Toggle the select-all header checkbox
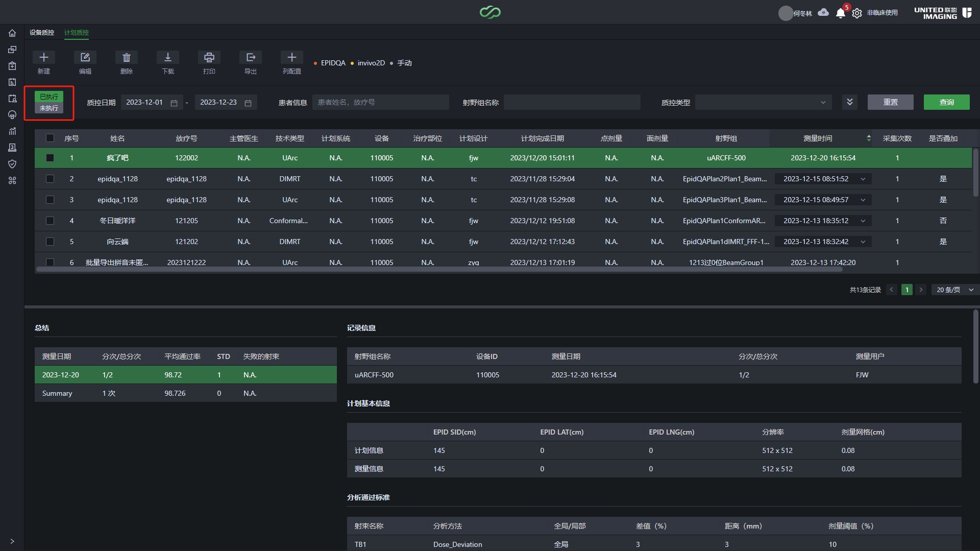Screen dimensions: 980x551 [50, 138]
